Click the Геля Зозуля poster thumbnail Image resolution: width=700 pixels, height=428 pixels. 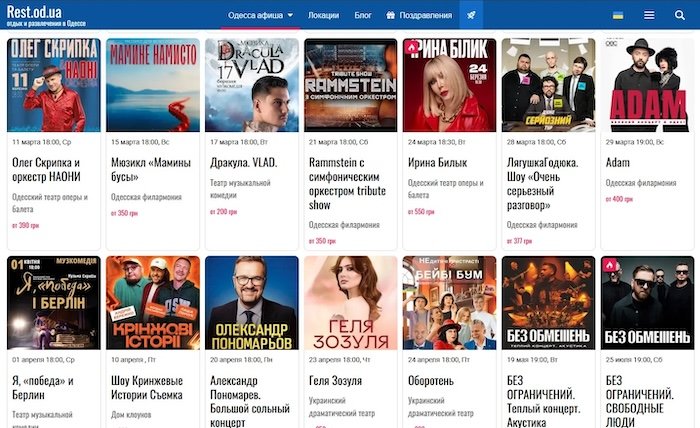[x=350, y=302]
